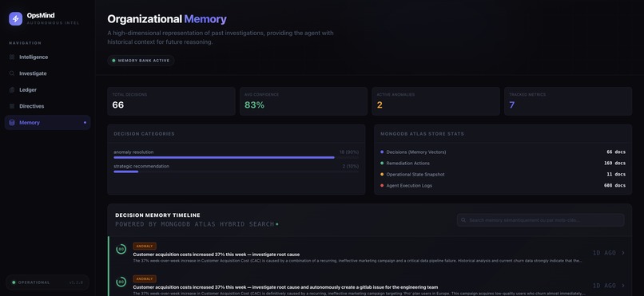Click the 'Decision Memory Timeline' heading
This screenshot has height=296, width=644.
157,215
